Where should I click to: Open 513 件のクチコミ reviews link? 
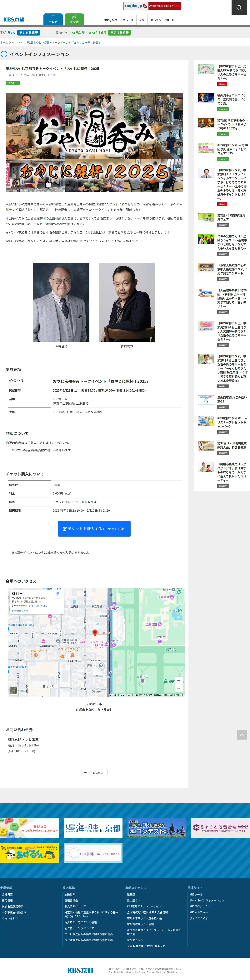pos(38,606)
